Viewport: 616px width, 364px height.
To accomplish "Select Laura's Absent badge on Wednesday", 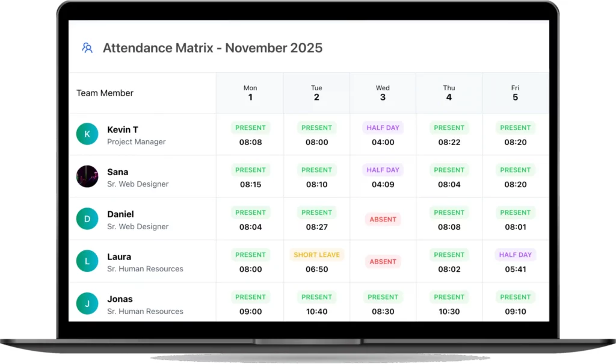I will coord(383,262).
